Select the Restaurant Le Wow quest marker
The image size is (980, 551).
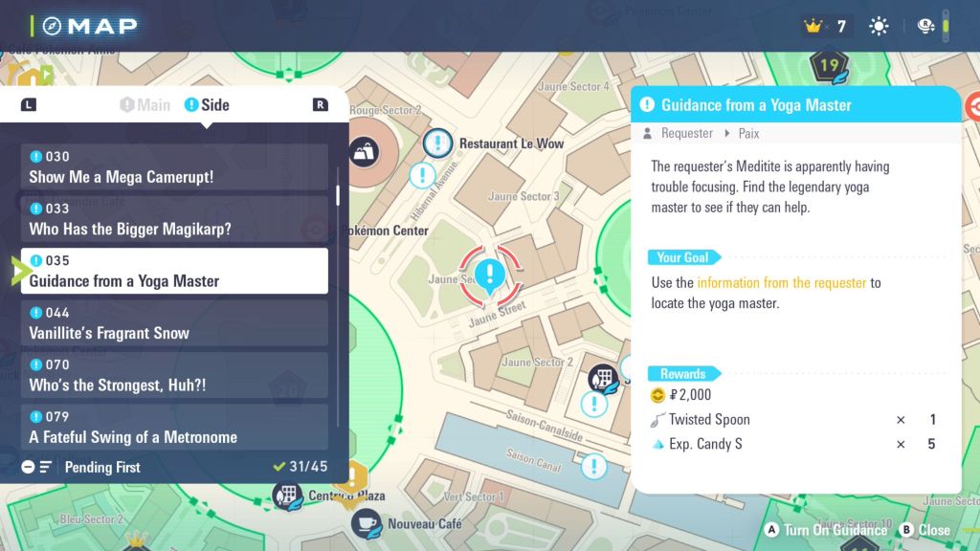[437, 143]
